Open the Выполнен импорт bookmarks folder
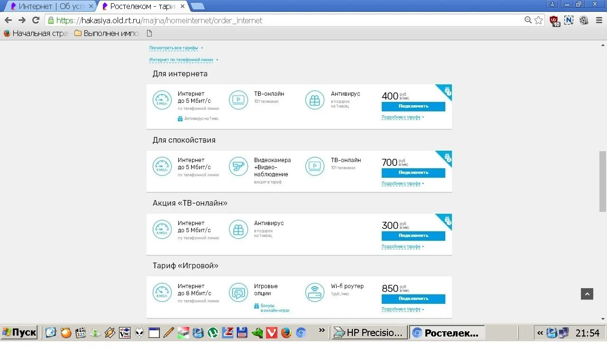This screenshot has width=607, height=364. (107, 33)
